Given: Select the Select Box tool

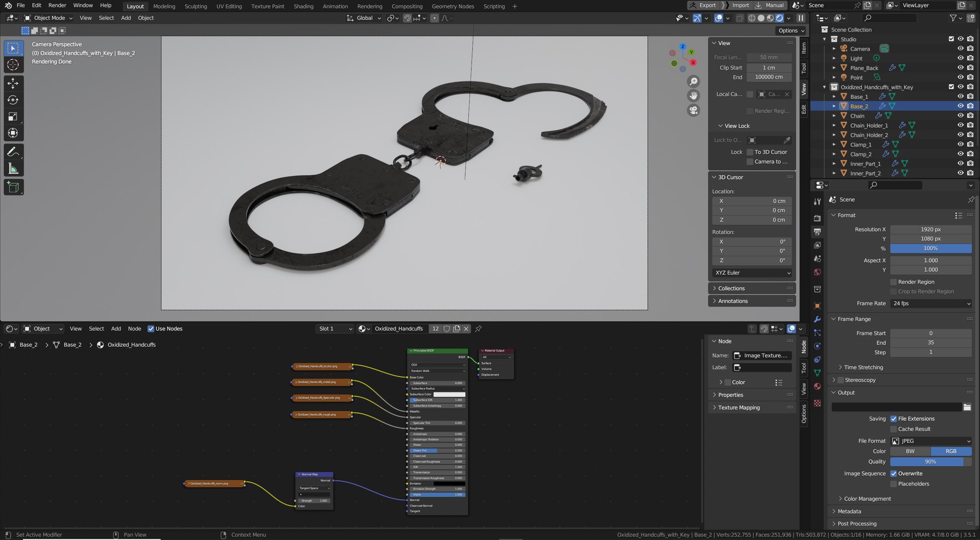Looking at the screenshot, I should click(x=13, y=48).
